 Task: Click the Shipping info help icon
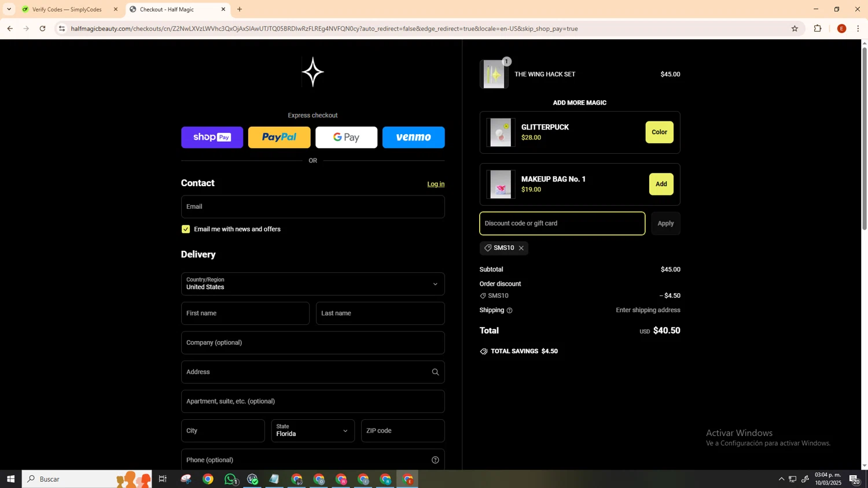click(x=509, y=310)
